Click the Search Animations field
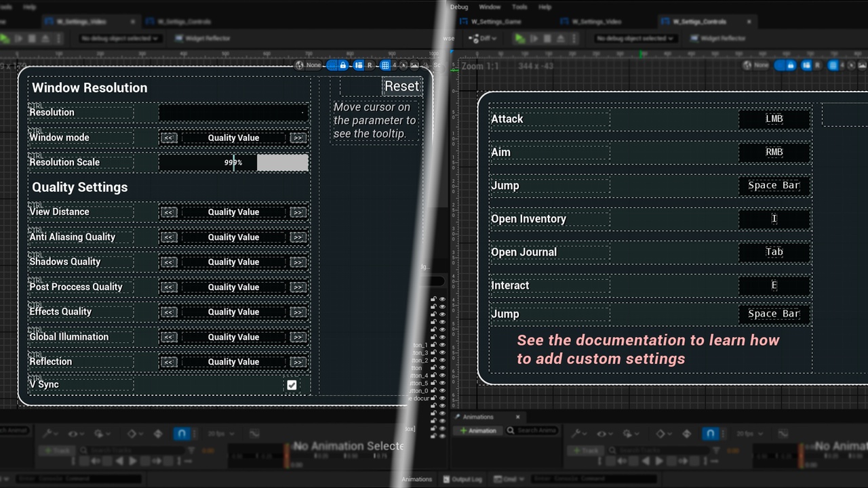 pyautogui.click(x=532, y=430)
